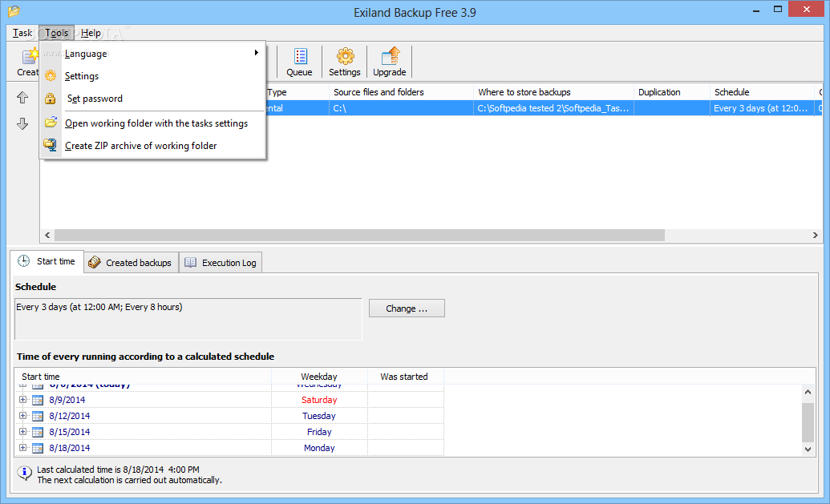Switch to the Created backups tab
The height and width of the screenshot is (504, 830).
click(132, 262)
